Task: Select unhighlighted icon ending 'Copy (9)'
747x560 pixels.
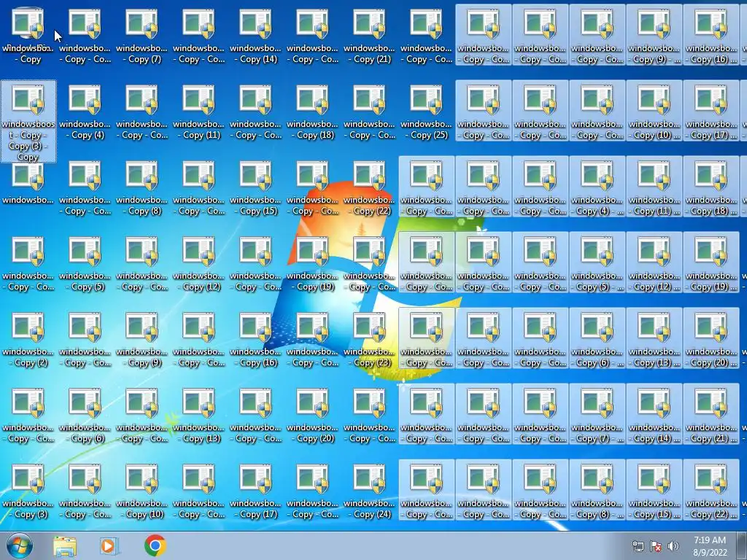Action: click(142, 340)
